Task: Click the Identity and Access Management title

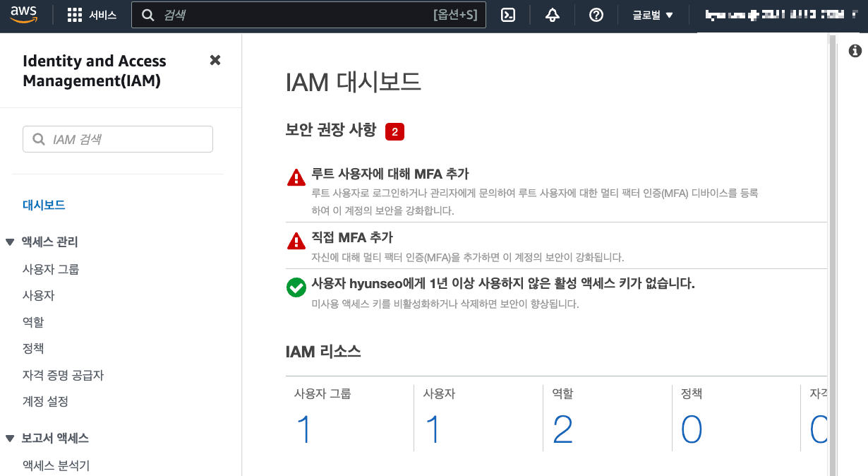Action: [x=95, y=71]
